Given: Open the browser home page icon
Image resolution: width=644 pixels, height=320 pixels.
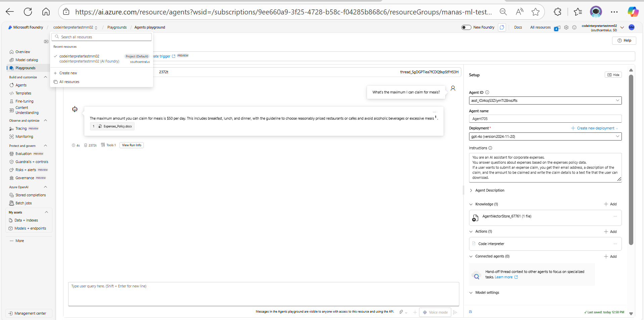Looking at the screenshot, I should point(46,12).
